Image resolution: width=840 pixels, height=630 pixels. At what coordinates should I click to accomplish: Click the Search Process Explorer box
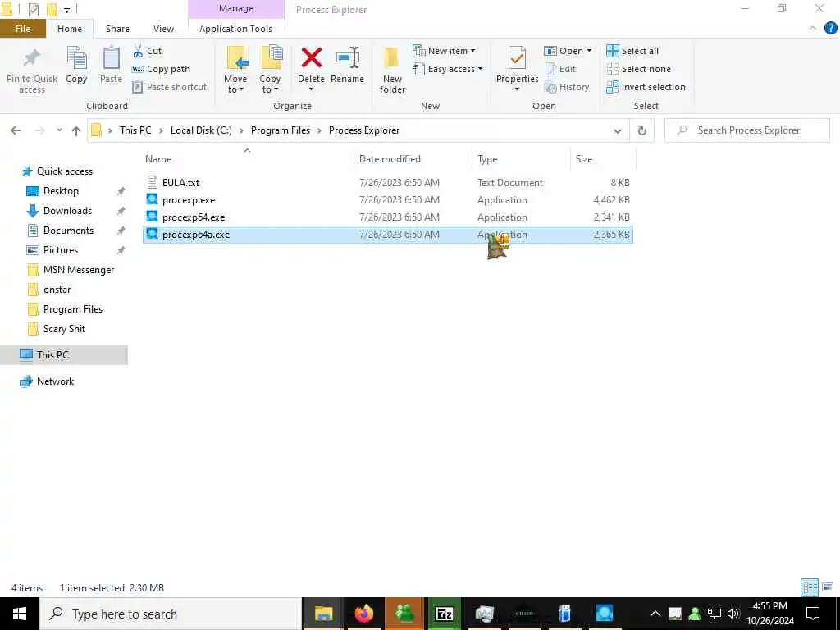click(x=747, y=130)
